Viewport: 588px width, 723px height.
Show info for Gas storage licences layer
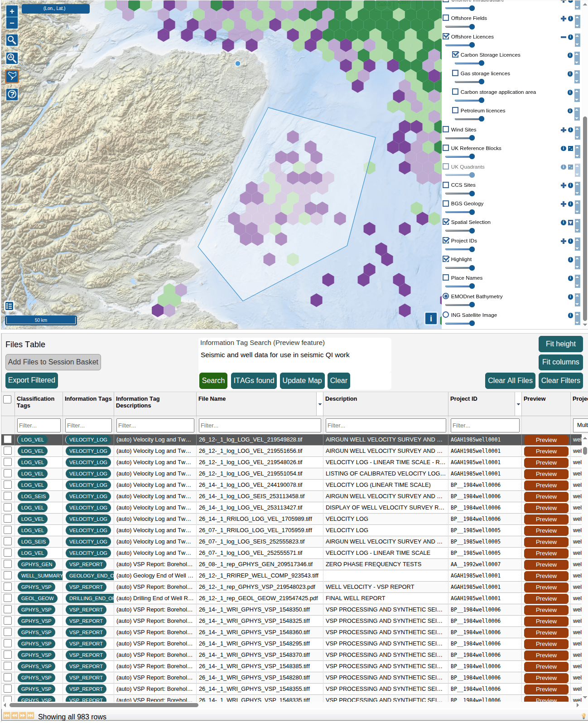tap(570, 74)
